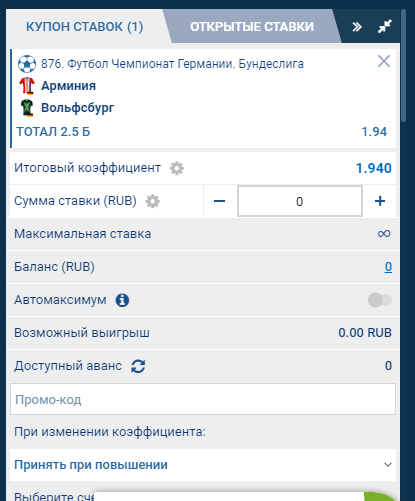The image size is (415, 501).
Task: Decrease the stake with the minus button
Action: 219,201
